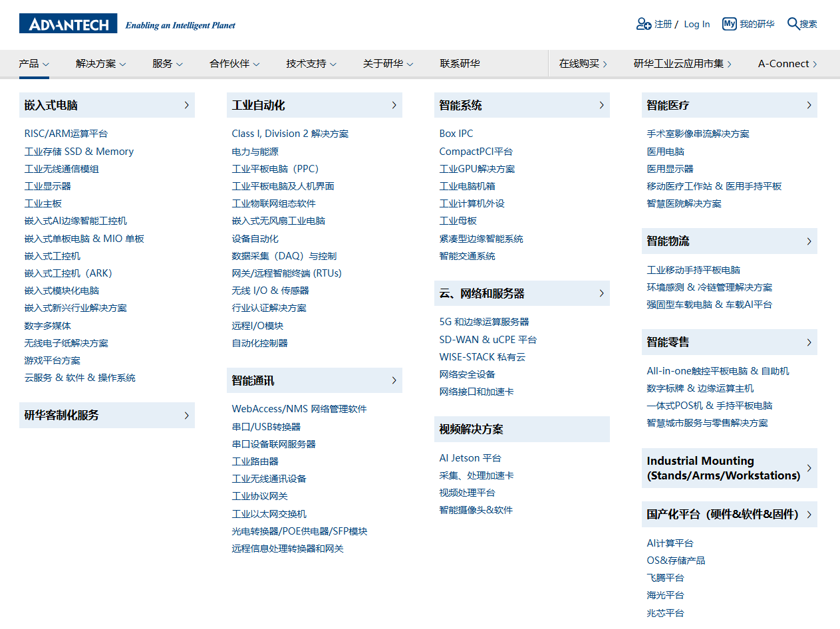The image size is (840, 629).
Task: Select 工业无线通信模组
Action: [62, 169]
